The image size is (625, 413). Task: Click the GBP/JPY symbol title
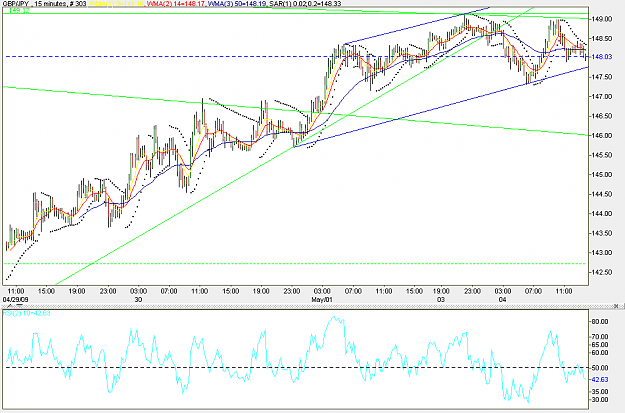tap(15, 4)
